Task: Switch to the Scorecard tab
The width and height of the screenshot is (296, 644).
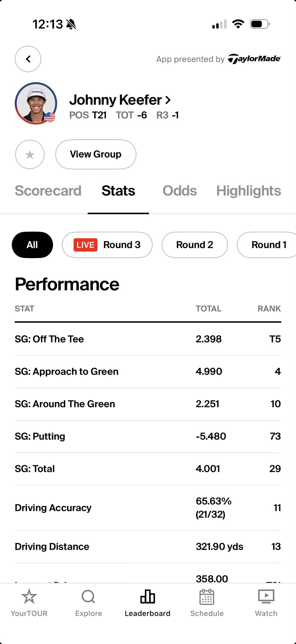Action: (48, 191)
